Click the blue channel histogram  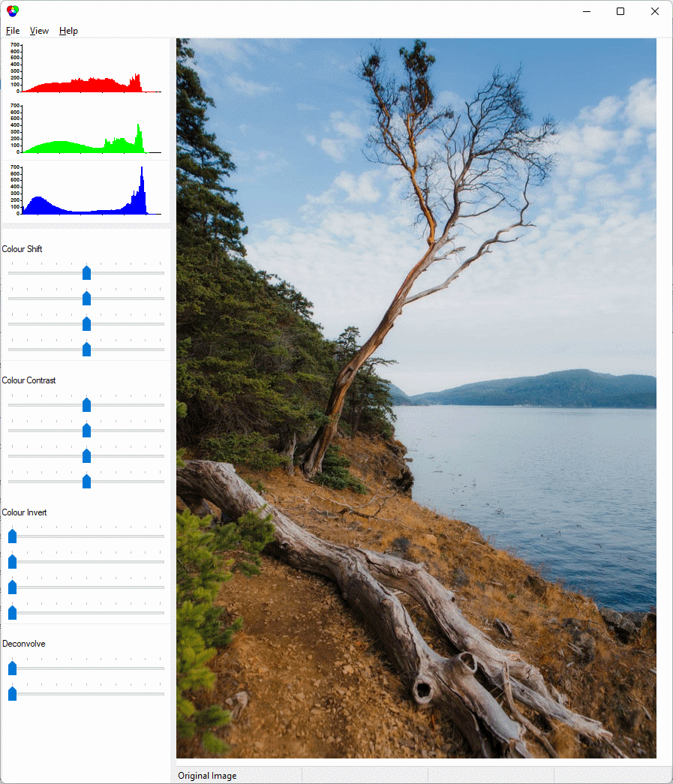click(86, 192)
